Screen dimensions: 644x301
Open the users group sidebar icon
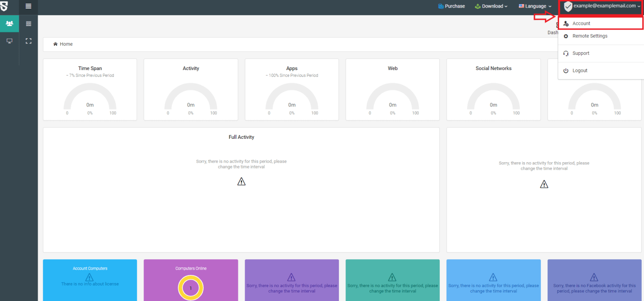click(9, 23)
